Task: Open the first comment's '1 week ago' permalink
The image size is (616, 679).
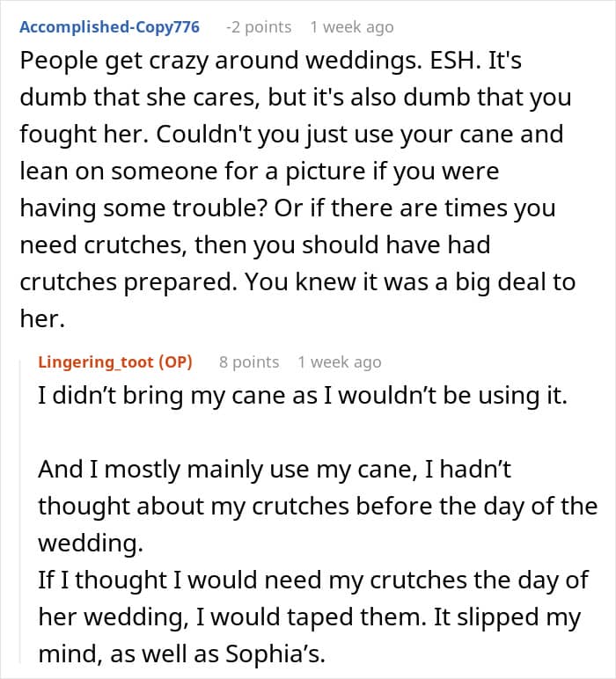Action: pos(352,27)
